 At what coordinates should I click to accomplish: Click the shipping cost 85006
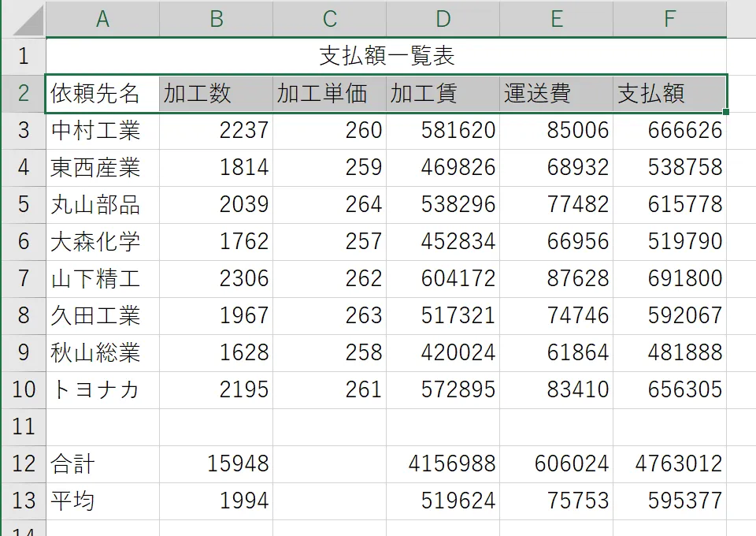tap(557, 130)
